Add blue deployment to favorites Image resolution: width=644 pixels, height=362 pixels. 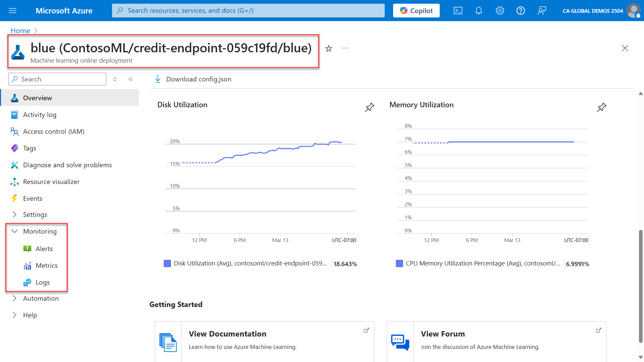[x=328, y=48]
